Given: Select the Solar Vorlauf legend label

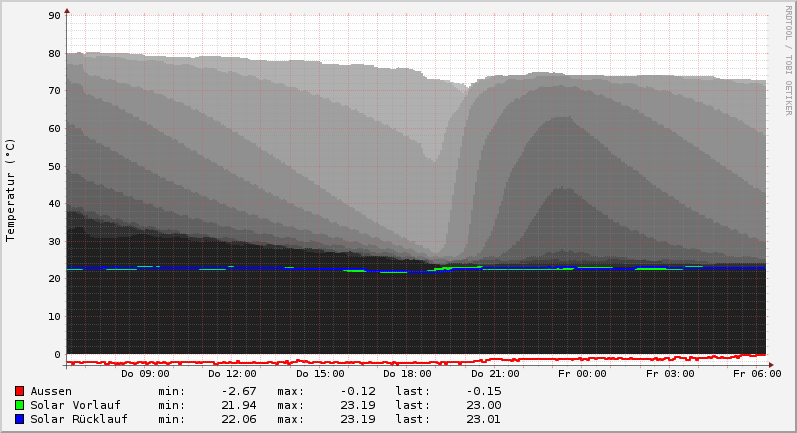Looking at the screenshot, I should 75,405.
